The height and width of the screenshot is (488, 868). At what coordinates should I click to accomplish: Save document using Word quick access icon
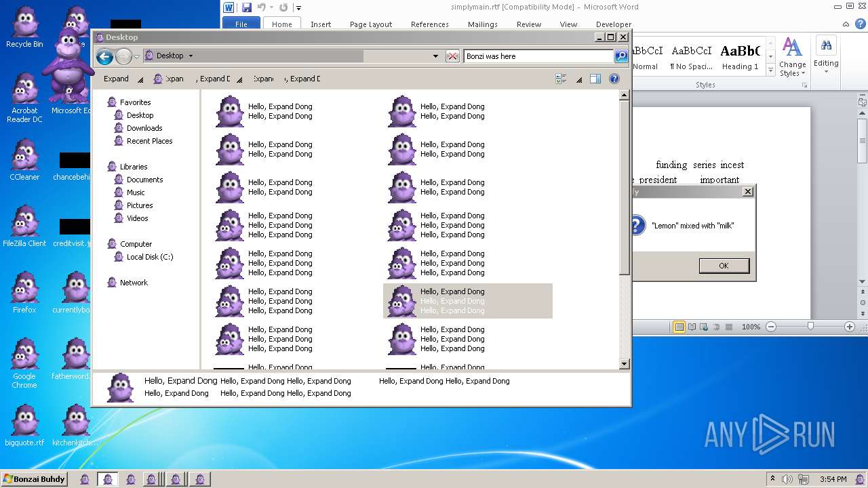(x=247, y=7)
